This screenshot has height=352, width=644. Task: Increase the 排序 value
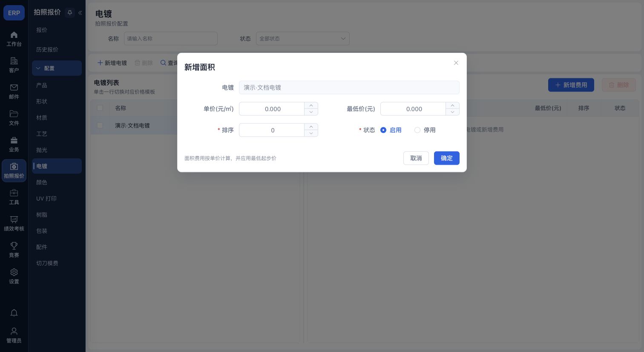tap(311, 127)
